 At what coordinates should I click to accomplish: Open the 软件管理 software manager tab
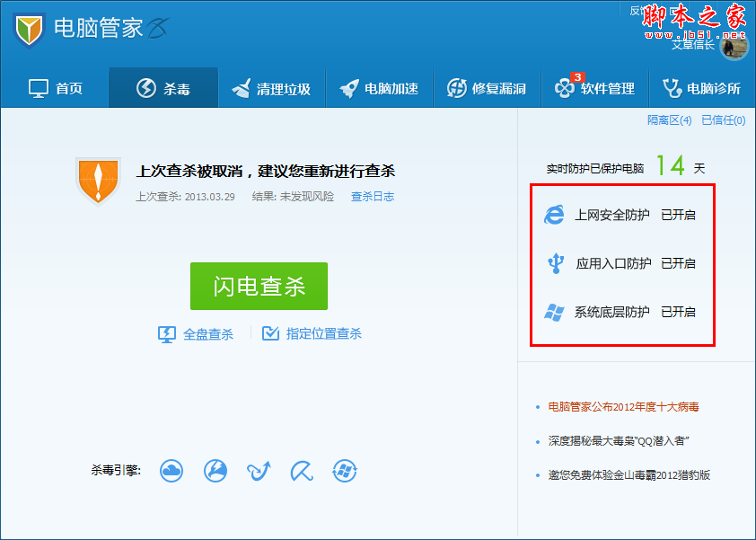(x=595, y=88)
